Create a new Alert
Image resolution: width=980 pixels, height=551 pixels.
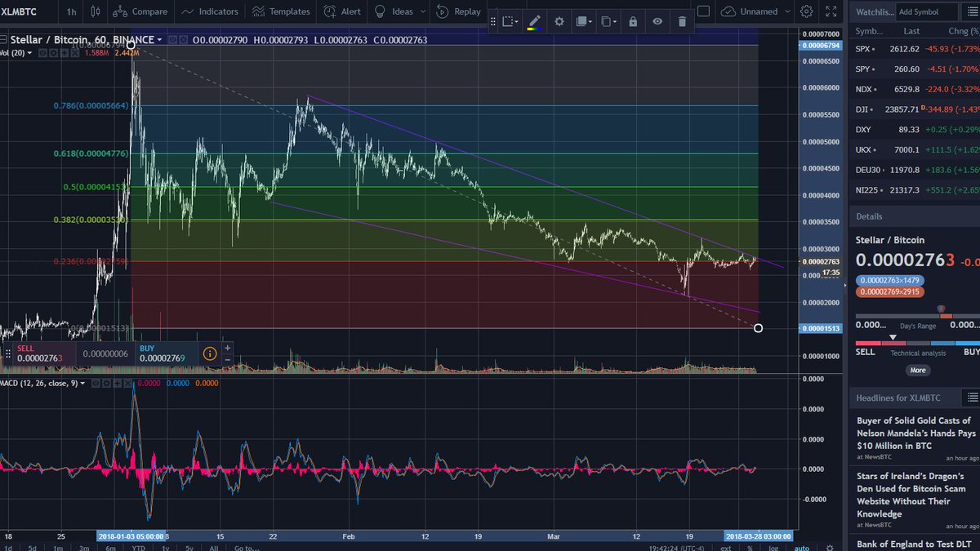(341, 11)
